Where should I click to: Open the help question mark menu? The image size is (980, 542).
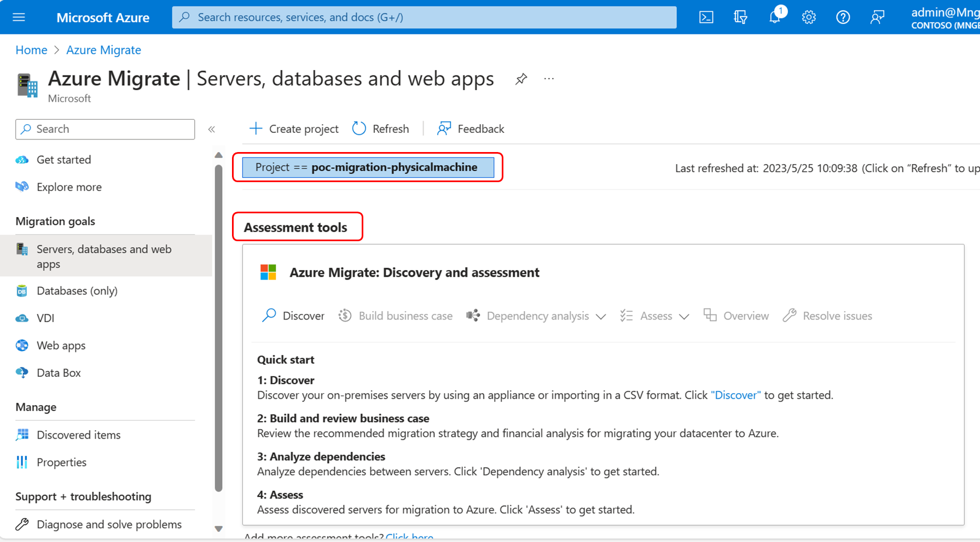pyautogui.click(x=843, y=17)
